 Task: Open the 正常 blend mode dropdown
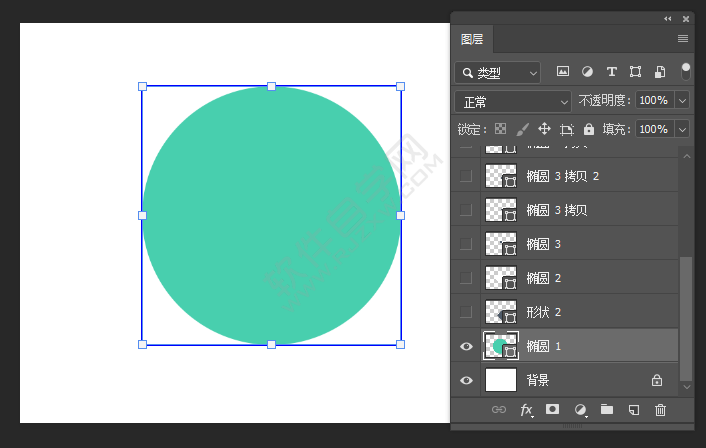point(513,101)
